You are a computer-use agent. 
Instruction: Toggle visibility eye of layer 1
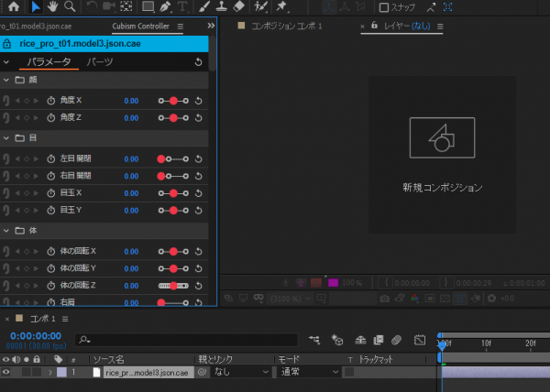point(5,373)
